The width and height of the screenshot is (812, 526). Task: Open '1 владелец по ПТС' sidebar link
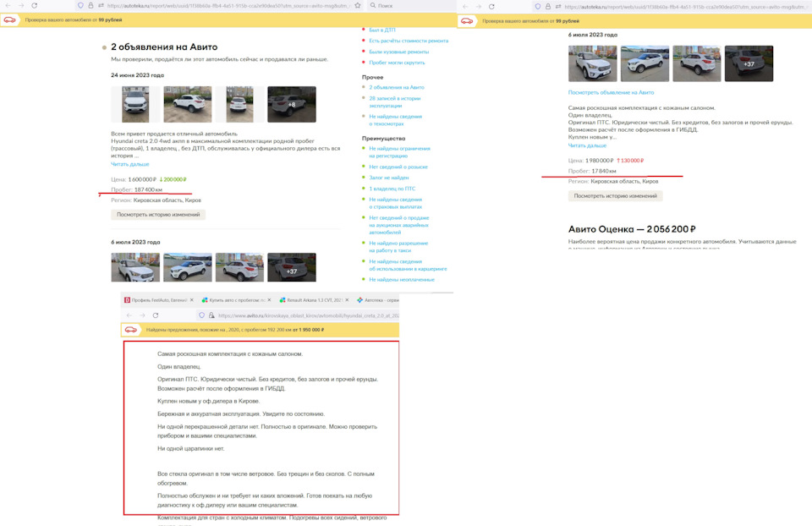(392, 189)
